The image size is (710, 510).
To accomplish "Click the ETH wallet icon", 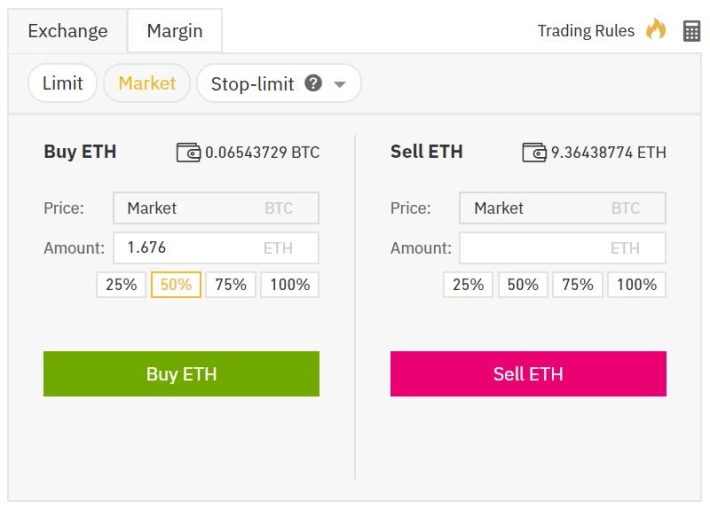I will (x=534, y=152).
